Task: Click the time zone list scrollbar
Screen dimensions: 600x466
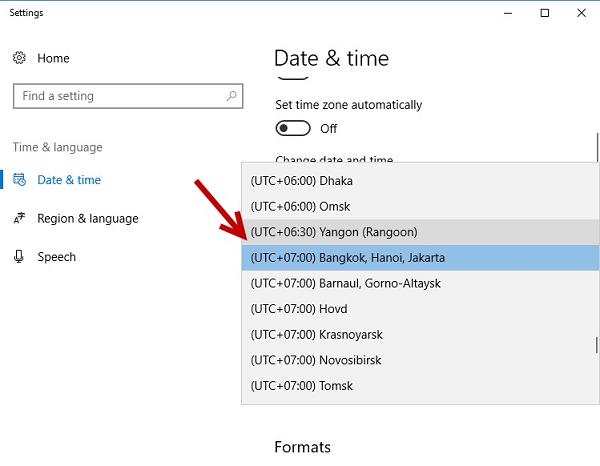Action: pos(597,345)
